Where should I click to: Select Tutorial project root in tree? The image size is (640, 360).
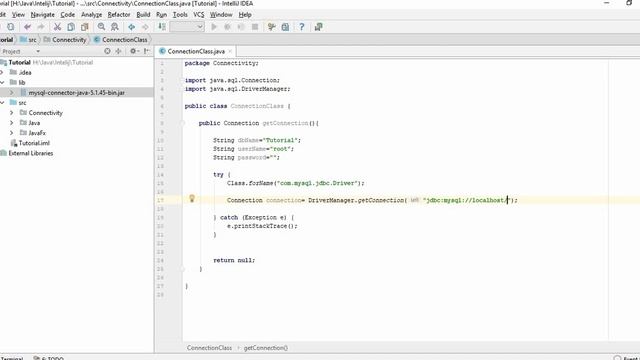coord(20,62)
